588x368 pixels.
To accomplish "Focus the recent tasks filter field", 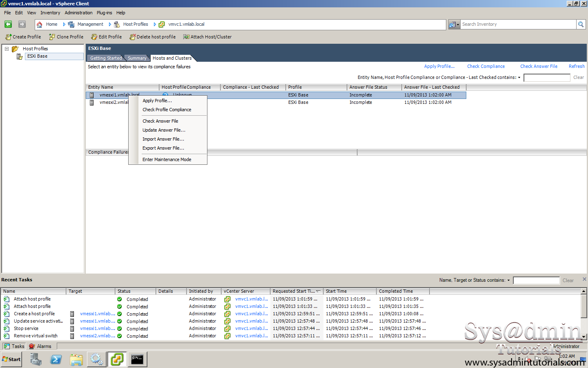I will point(536,280).
